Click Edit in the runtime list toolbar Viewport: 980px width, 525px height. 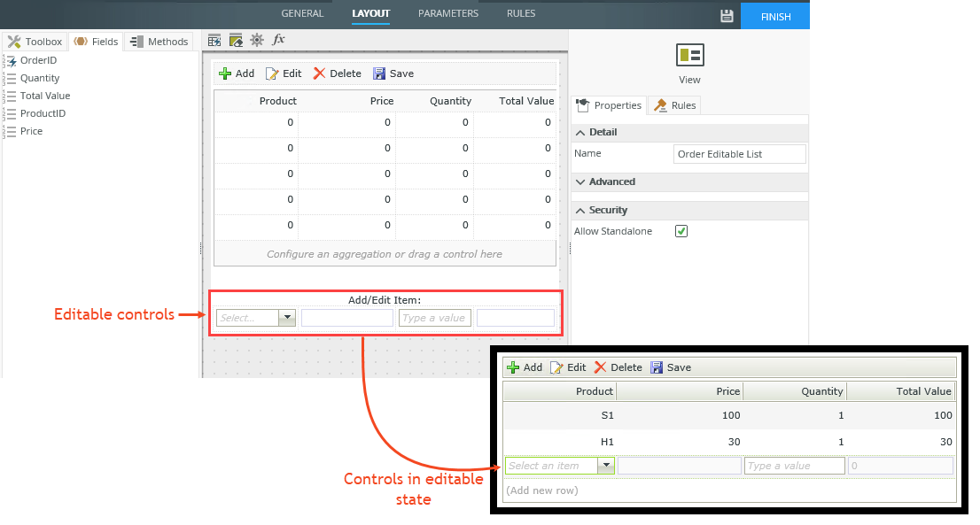pos(568,367)
